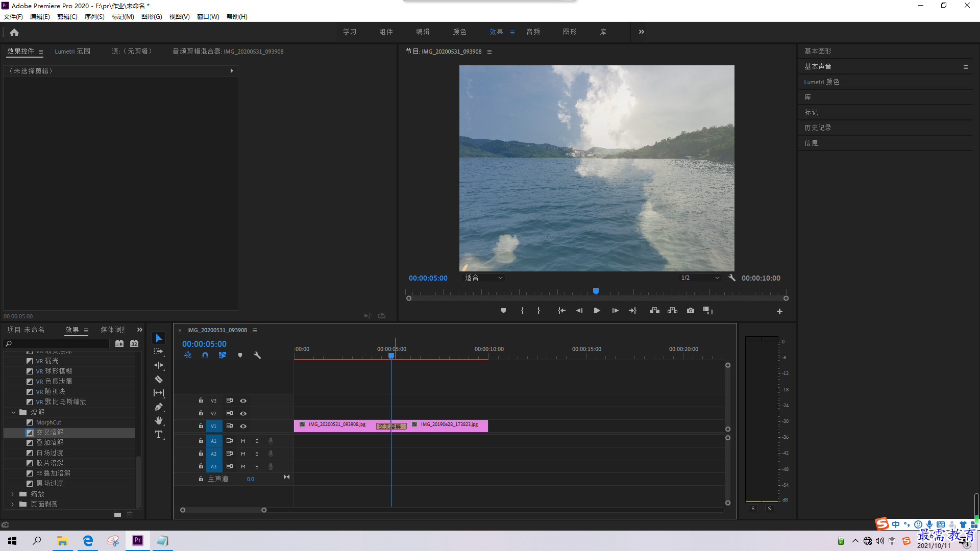Image resolution: width=980 pixels, height=551 pixels.
Task: Click the Lift button
Action: tap(654, 311)
